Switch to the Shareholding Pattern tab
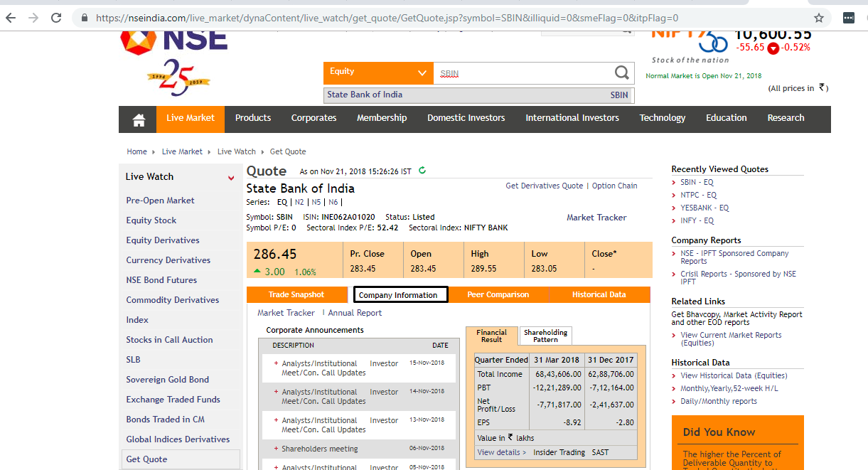 (546, 336)
